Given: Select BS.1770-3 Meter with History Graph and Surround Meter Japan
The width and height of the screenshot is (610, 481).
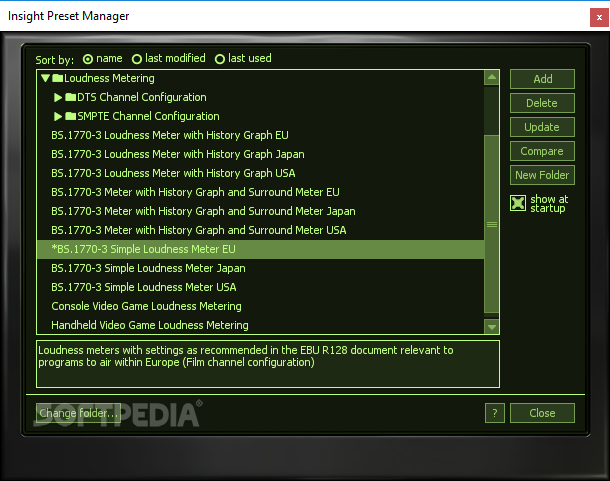Looking at the screenshot, I should point(260,211).
